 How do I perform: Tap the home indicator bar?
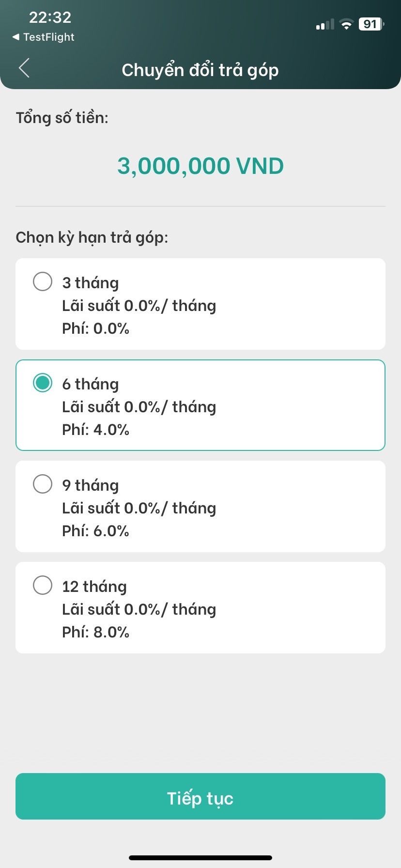[x=200, y=858]
